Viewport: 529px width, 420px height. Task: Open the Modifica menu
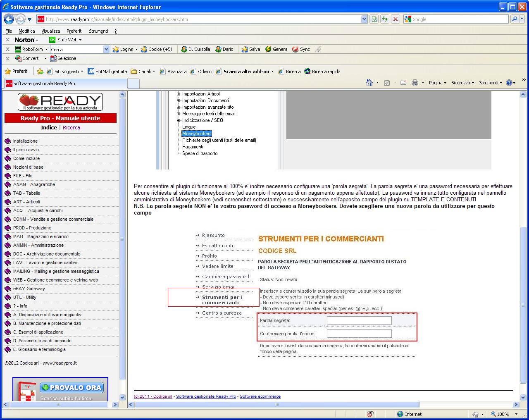coord(26,31)
